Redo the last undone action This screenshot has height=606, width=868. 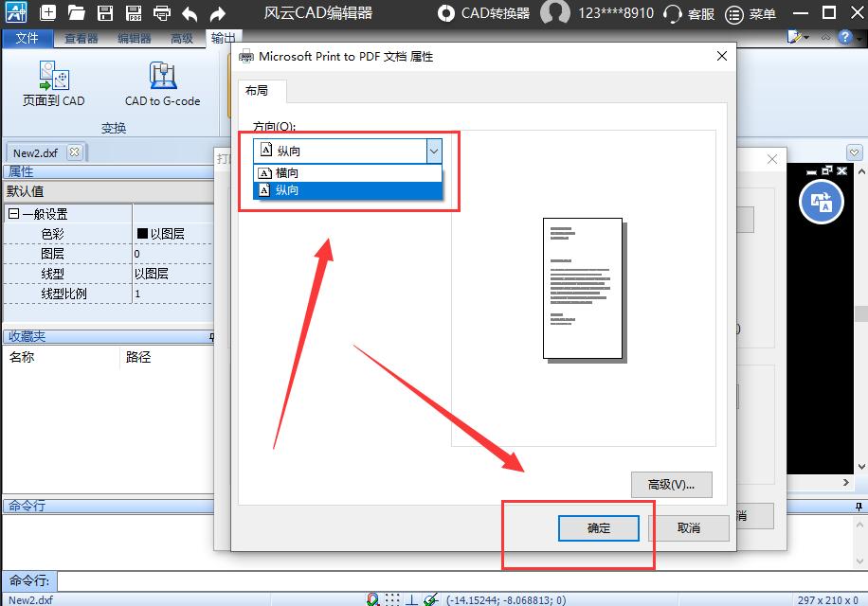[218, 13]
